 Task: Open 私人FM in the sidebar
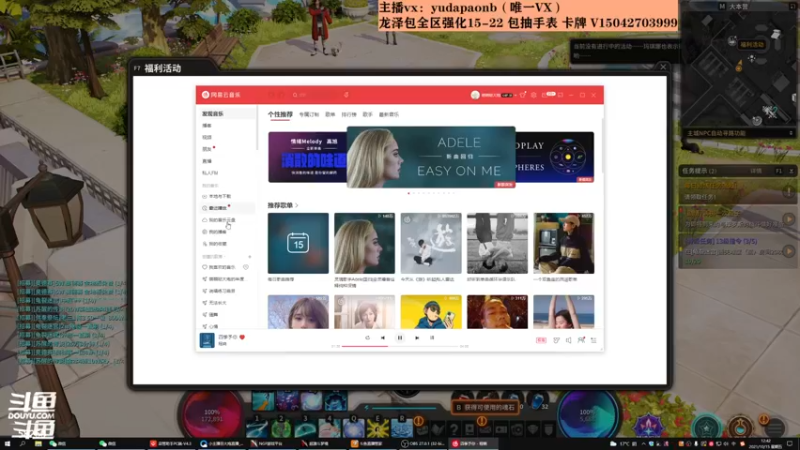(x=210, y=173)
